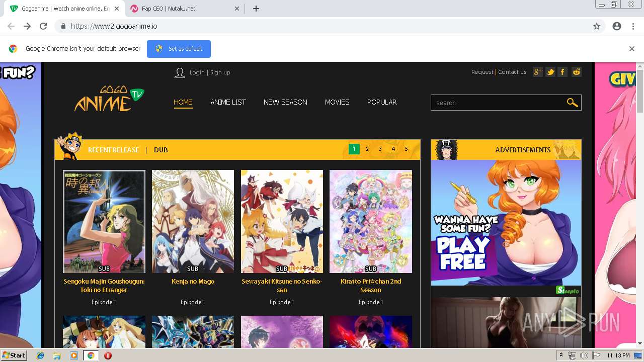This screenshot has height=362, width=644.
Task: Click the Kenja no Mago title link
Action: coord(193,282)
